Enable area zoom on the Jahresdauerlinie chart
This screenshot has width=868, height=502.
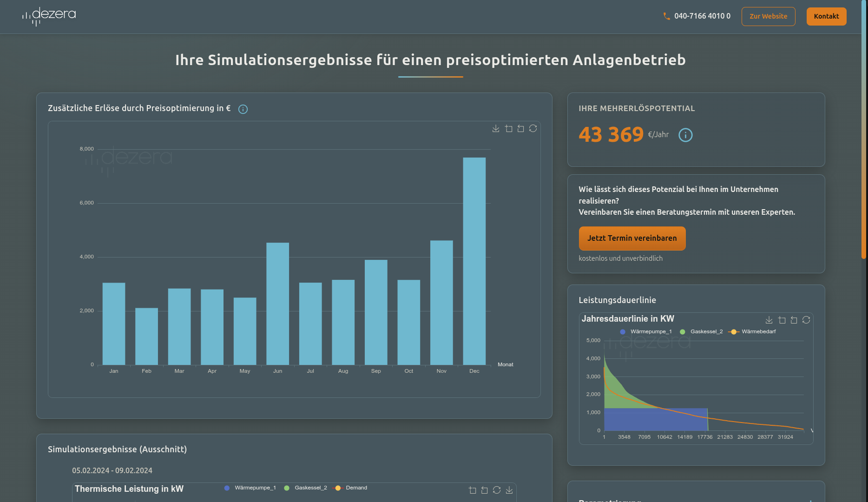coord(782,320)
